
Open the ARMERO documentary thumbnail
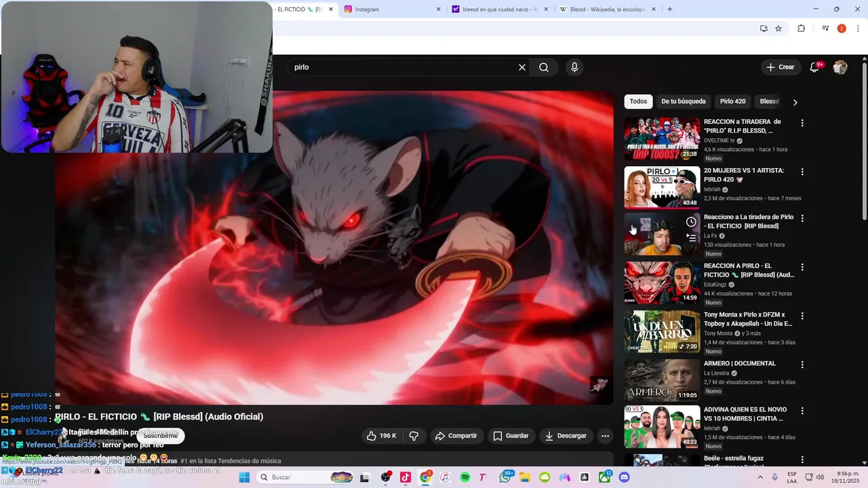pos(662,380)
